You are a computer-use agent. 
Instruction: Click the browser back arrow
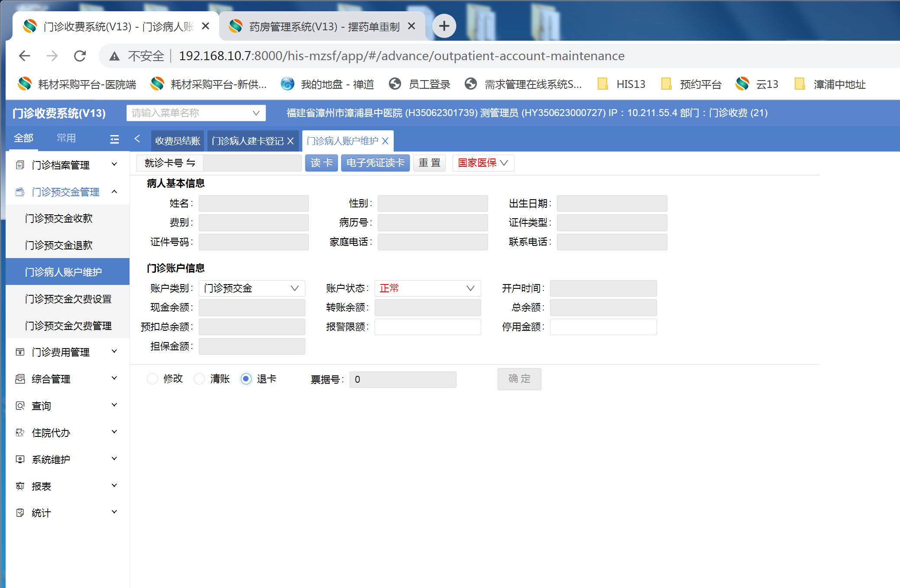(x=25, y=56)
